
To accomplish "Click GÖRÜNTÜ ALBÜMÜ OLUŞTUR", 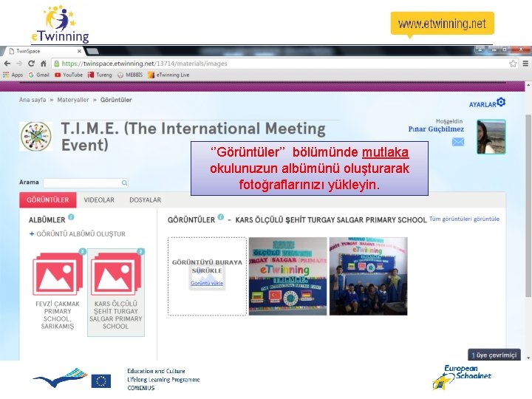I will click(x=78, y=233).
